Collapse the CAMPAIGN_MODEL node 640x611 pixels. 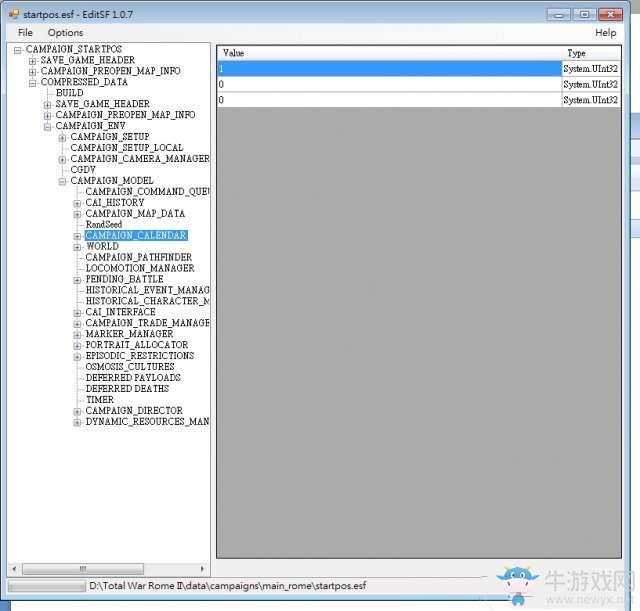(x=62, y=182)
